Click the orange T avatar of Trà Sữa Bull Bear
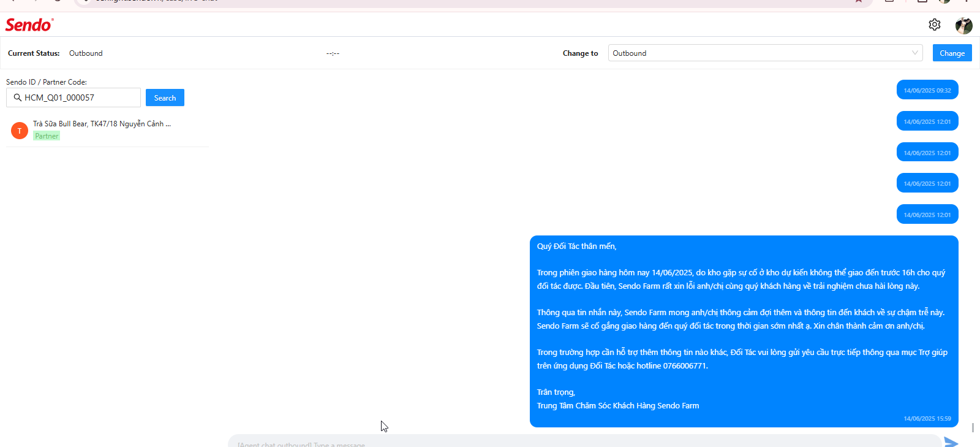 (20, 131)
